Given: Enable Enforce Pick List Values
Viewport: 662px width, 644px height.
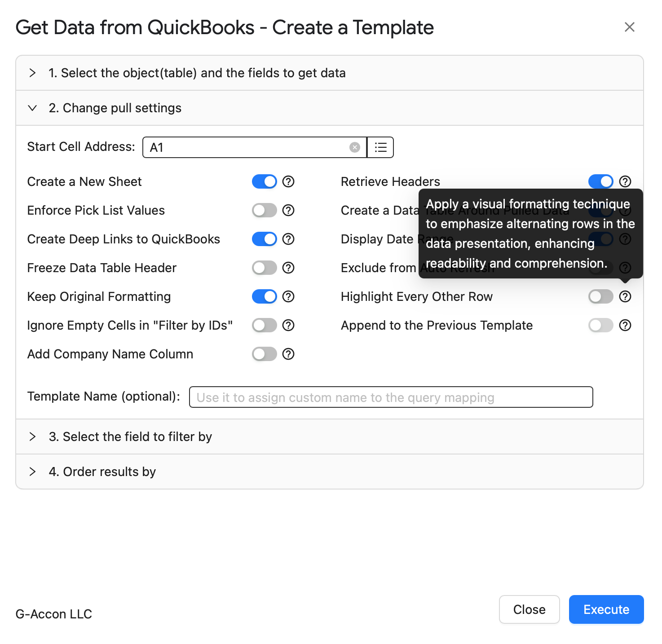Looking at the screenshot, I should click(265, 210).
